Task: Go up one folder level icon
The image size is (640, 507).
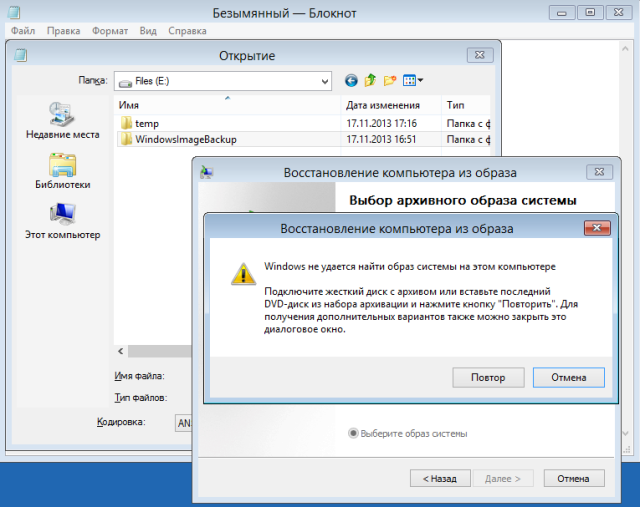Action: (370, 80)
